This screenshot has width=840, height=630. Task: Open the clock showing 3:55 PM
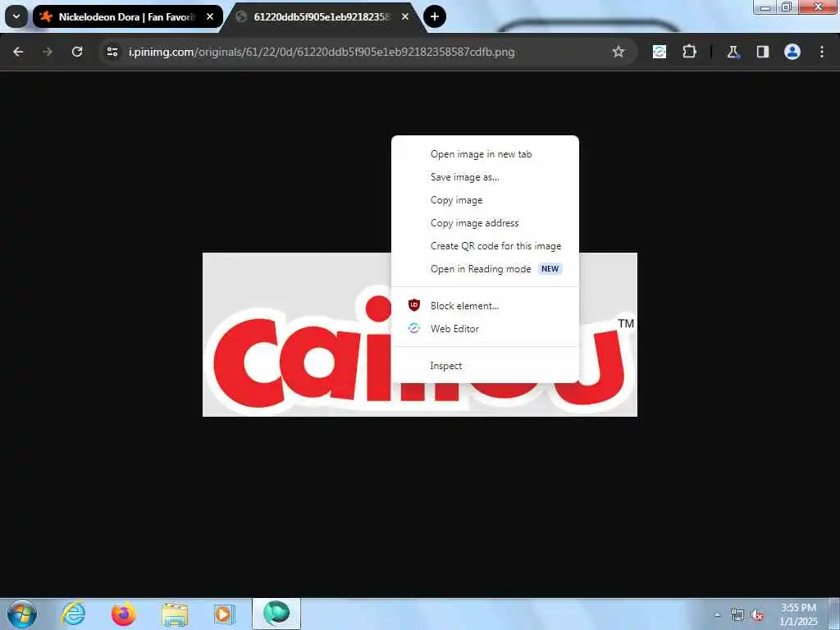798,614
